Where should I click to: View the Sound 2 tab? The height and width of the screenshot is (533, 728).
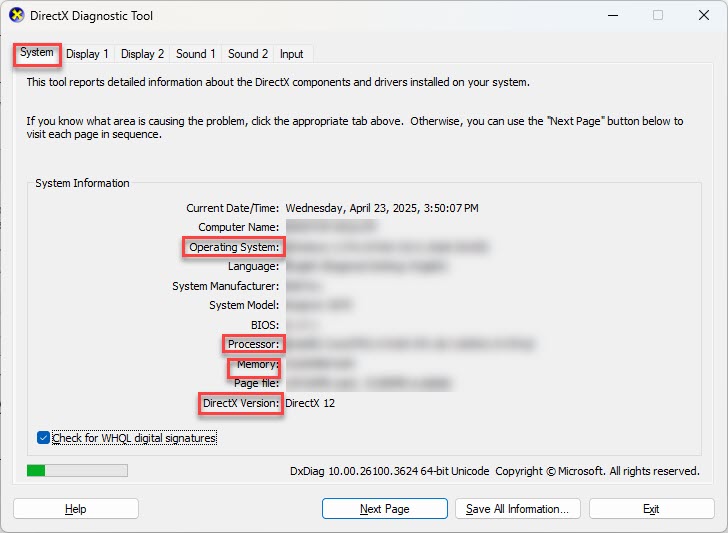pos(248,54)
